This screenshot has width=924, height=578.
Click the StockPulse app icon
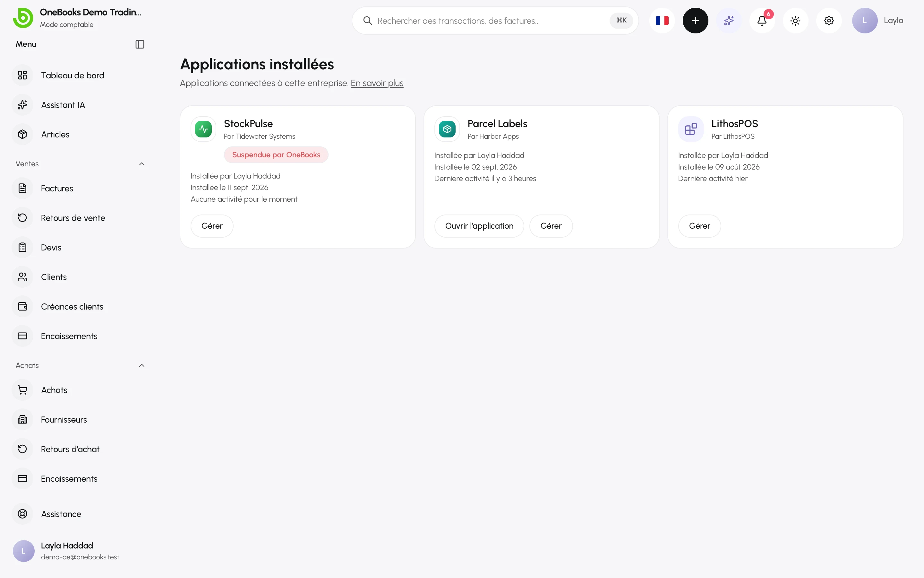203,129
